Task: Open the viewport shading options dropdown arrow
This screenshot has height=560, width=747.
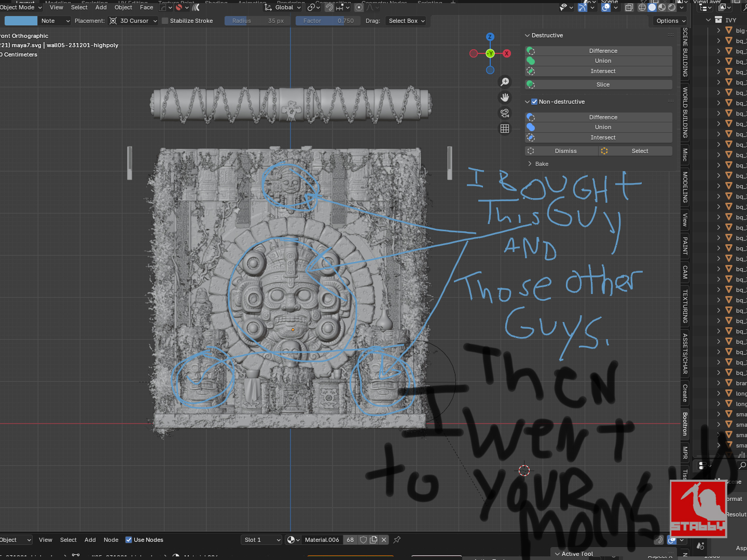Action: pos(682,7)
